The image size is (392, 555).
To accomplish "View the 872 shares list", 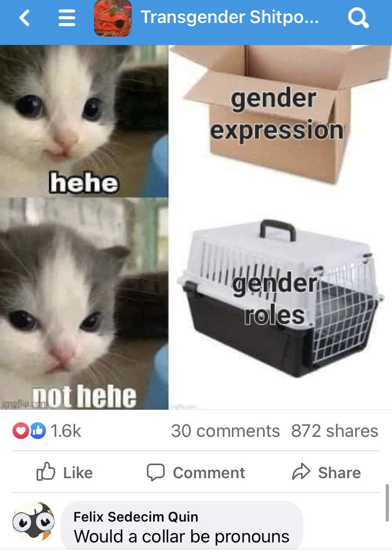I will click(x=335, y=431).
